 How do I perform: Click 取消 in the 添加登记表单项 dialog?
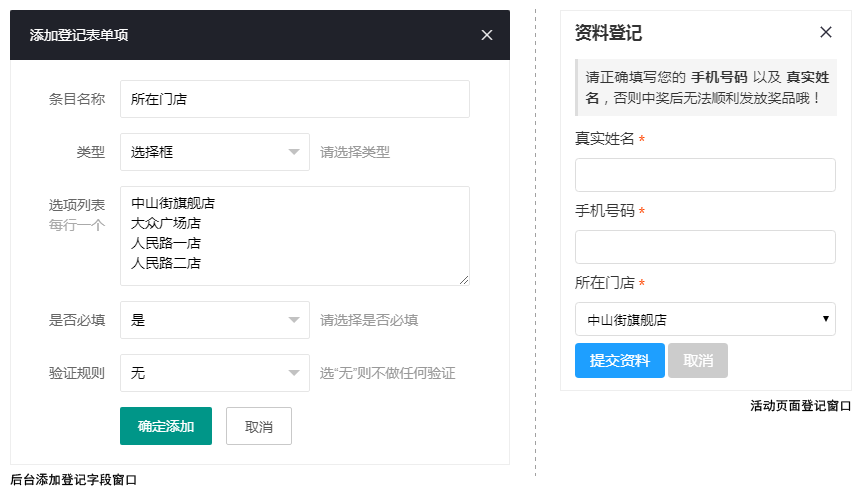[258, 426]
